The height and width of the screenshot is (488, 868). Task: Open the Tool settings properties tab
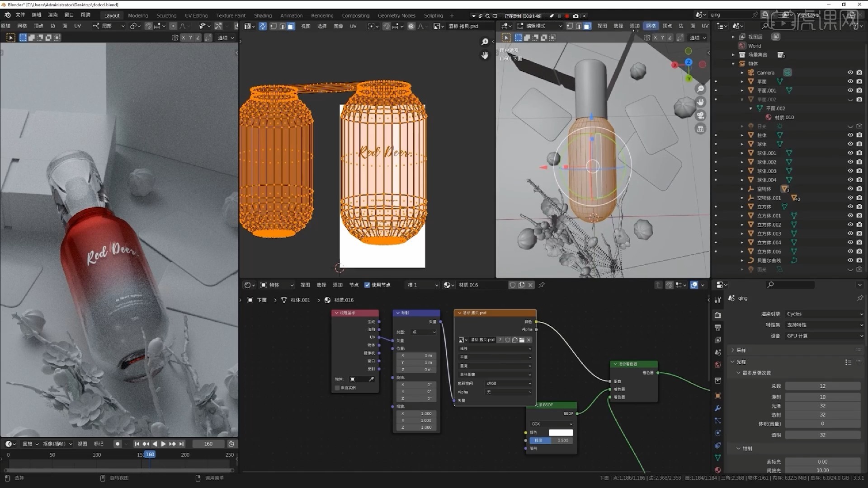pos(718,300)
